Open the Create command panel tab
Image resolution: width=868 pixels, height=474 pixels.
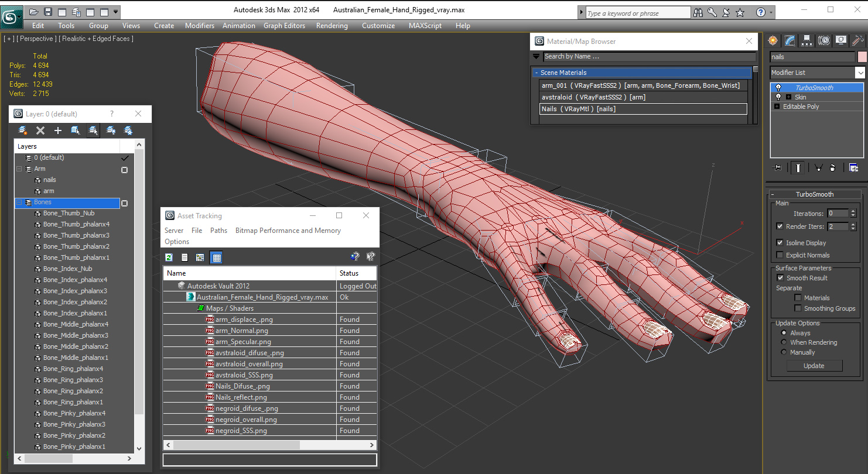pos(773,40)
